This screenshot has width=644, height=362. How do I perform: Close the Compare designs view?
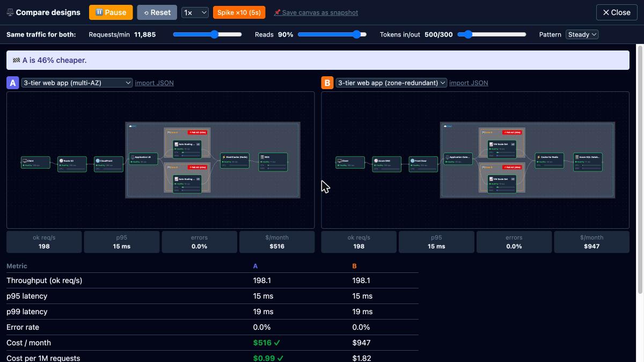point(616,12)
